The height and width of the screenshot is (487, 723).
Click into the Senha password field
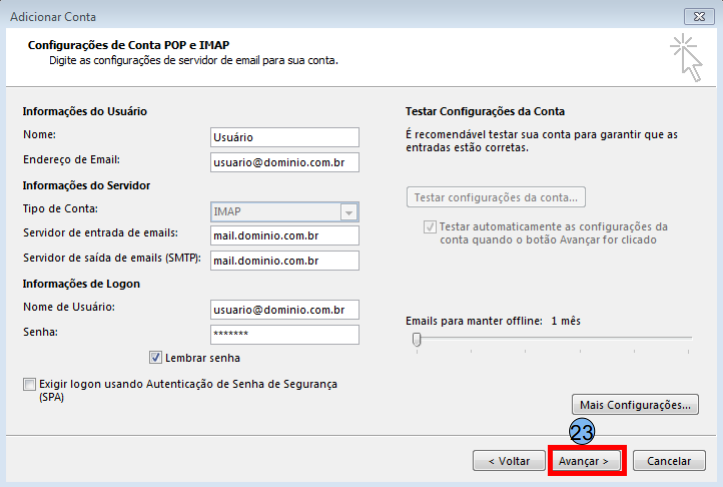284,335
